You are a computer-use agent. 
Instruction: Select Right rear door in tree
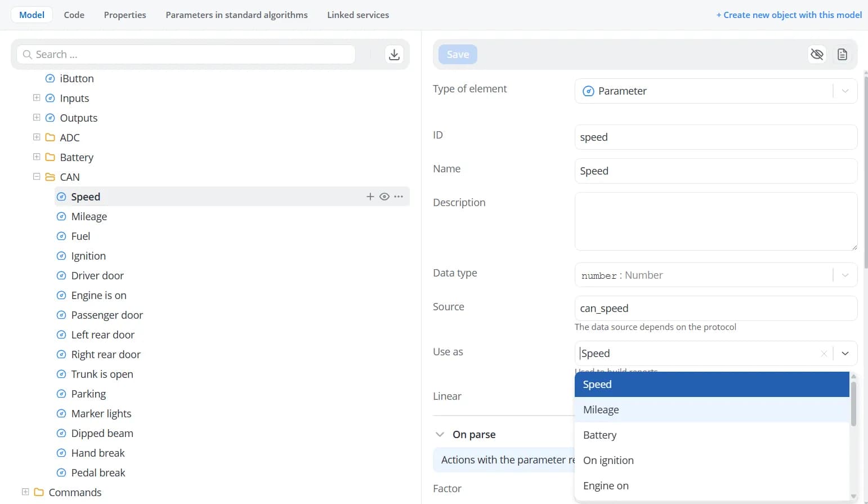[106, 354]
